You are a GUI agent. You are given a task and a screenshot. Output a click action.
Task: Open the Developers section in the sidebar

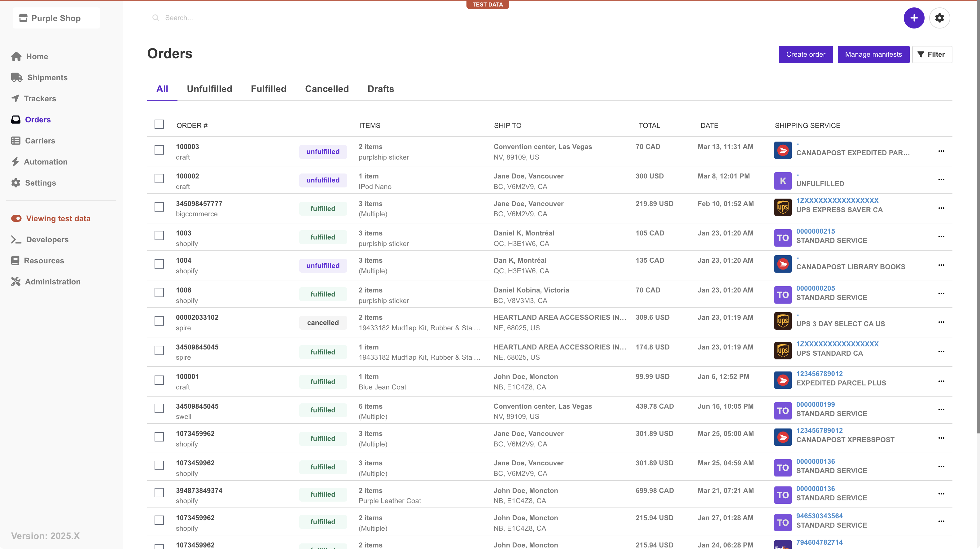pos(47,239)
